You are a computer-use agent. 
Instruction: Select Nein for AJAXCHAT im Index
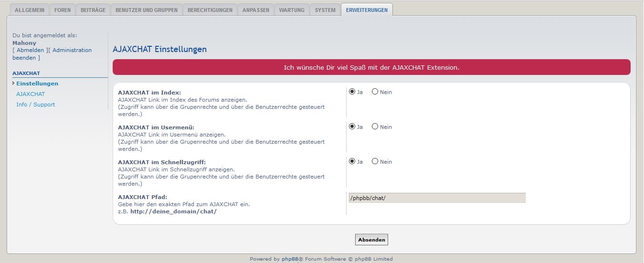point(375,92)
